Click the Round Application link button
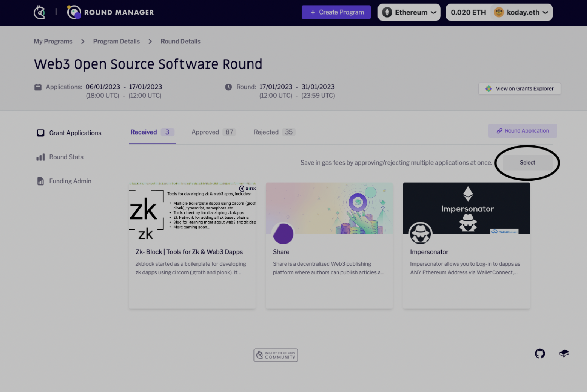 522,131
